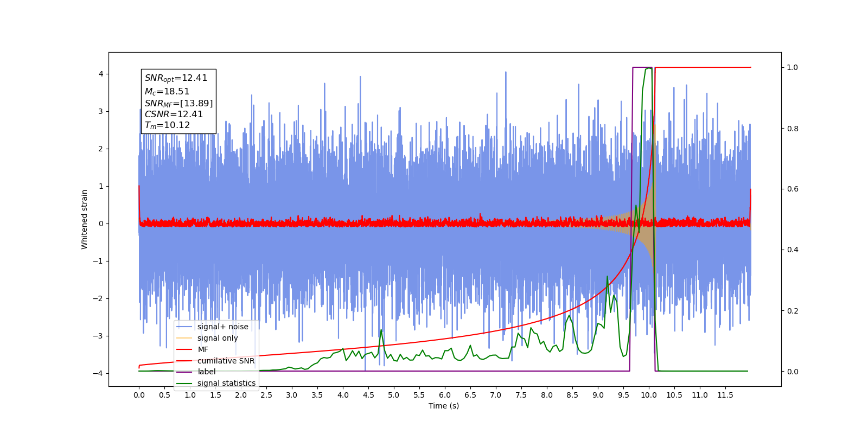
Task: Click the 'signal statistics' legend entry
Action: click(x=216, y=383)
